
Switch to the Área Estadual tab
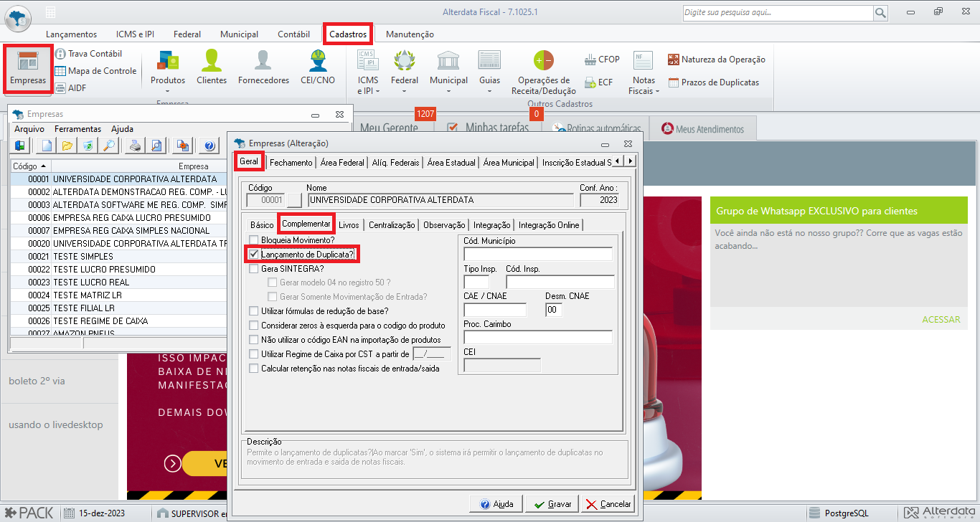(451, 163)
